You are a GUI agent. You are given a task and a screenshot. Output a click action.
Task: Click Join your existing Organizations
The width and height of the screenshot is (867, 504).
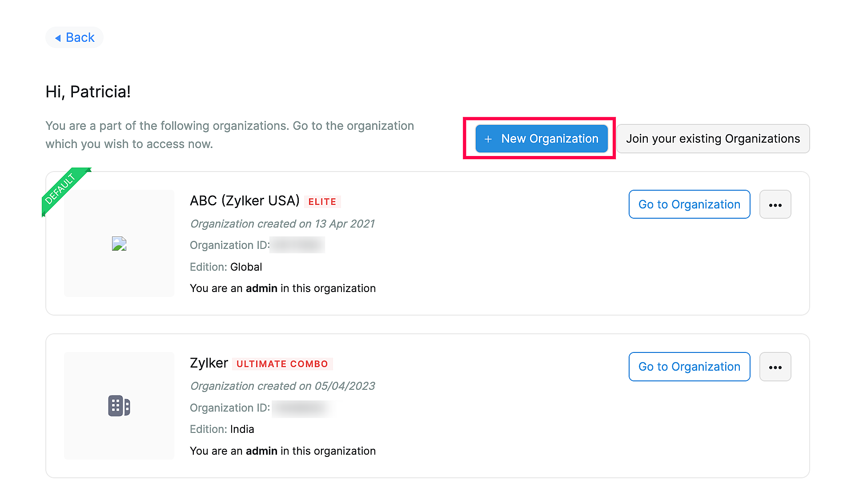tap(713, 139)
